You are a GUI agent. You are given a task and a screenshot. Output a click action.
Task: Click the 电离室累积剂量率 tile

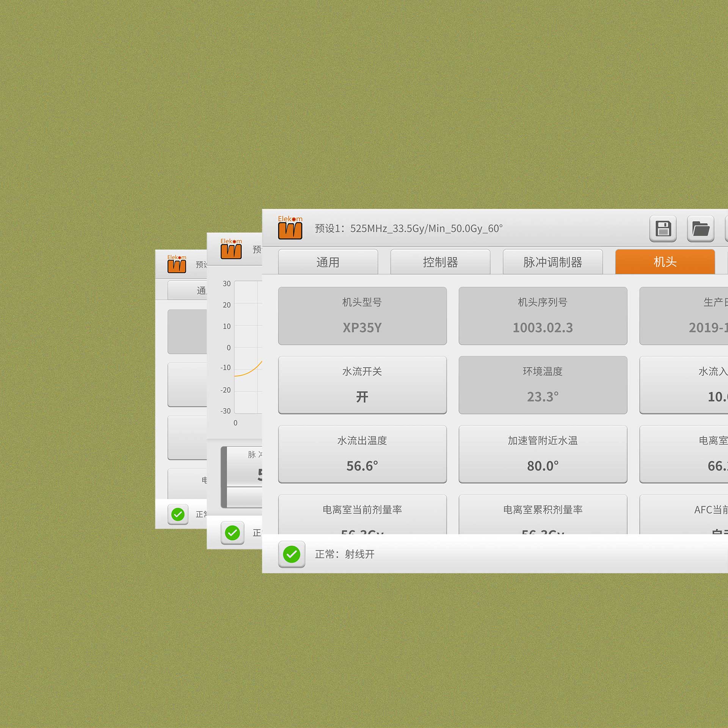click(x=543, y=514)
